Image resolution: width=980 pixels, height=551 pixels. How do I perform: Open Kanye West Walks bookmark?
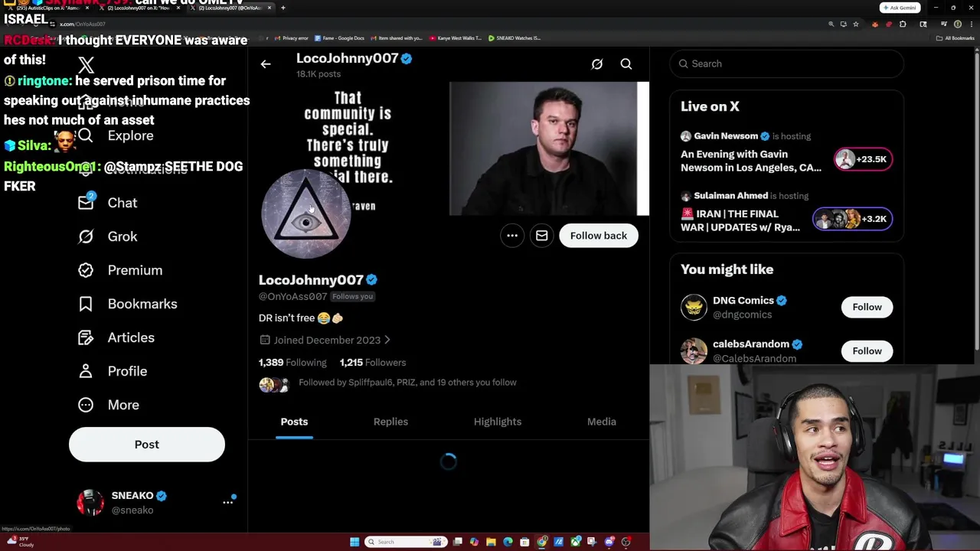(456, 38)
